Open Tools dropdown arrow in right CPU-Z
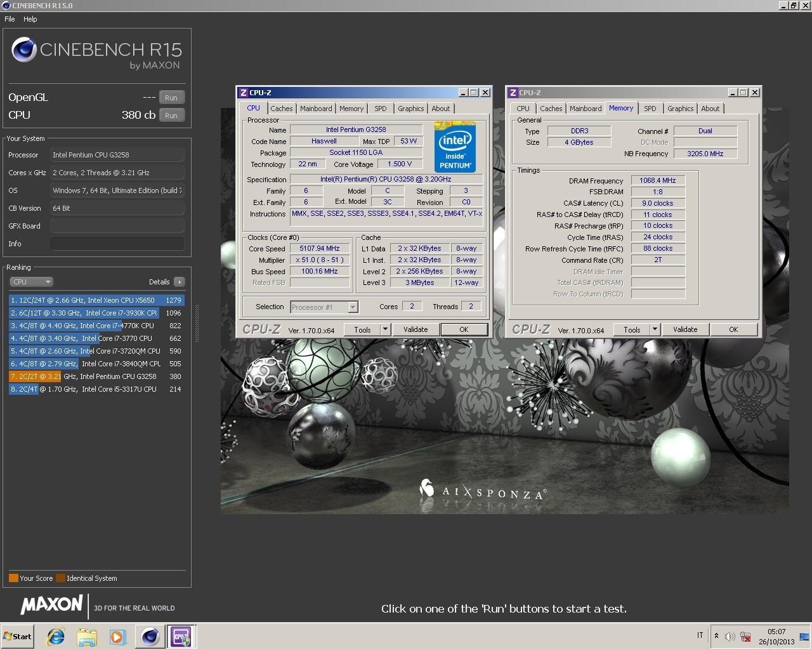812x650 pixels. (x=655, y=329)
